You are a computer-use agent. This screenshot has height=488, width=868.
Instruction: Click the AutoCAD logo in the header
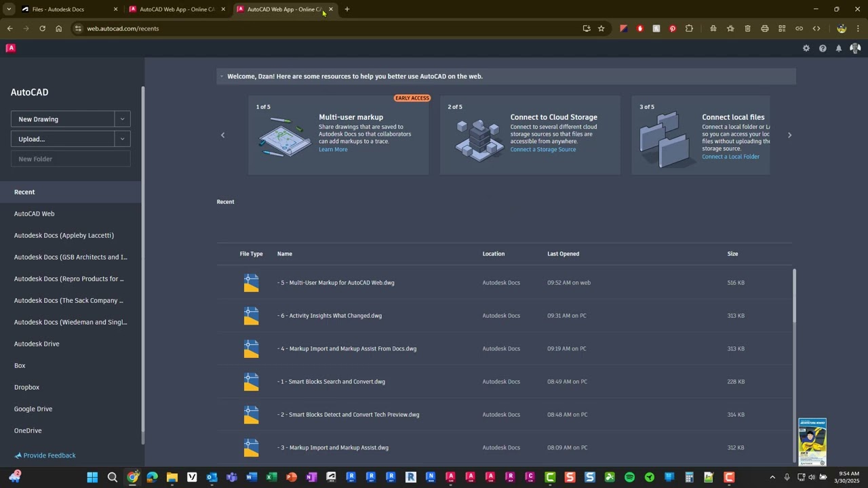tap(11, 48)
